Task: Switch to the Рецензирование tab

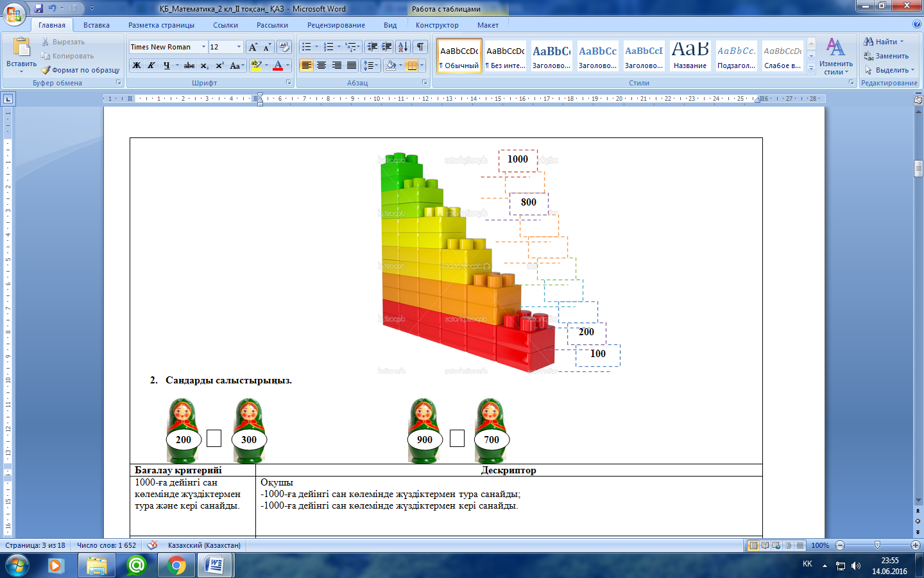Action: pyautogui.click(x=336, y=25)
